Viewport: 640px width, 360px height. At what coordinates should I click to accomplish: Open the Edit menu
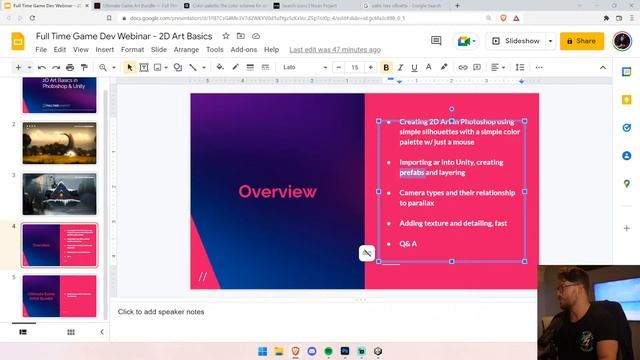[x=60, y=49]
